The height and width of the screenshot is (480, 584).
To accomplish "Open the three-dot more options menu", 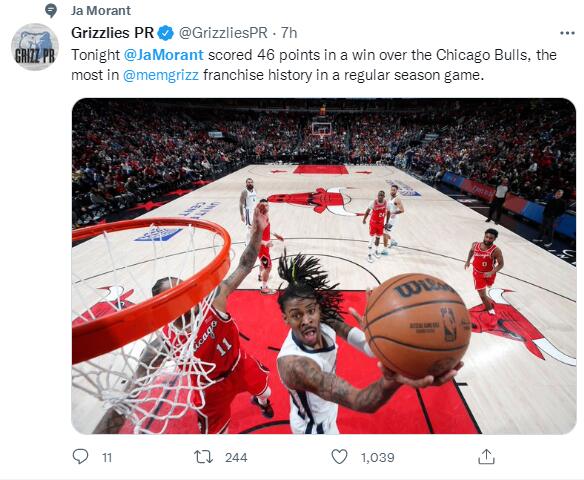I will pyautogui.click(x=567, y=33).
